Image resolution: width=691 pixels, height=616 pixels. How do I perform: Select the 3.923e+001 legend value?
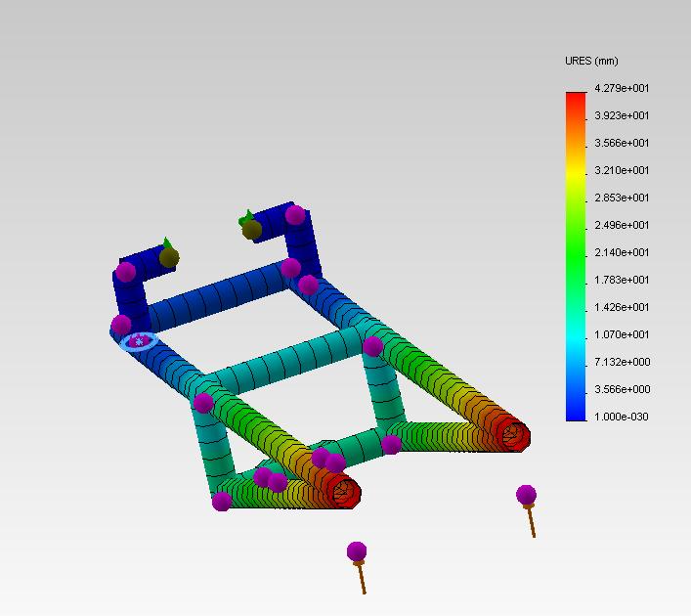pos(622,115)
